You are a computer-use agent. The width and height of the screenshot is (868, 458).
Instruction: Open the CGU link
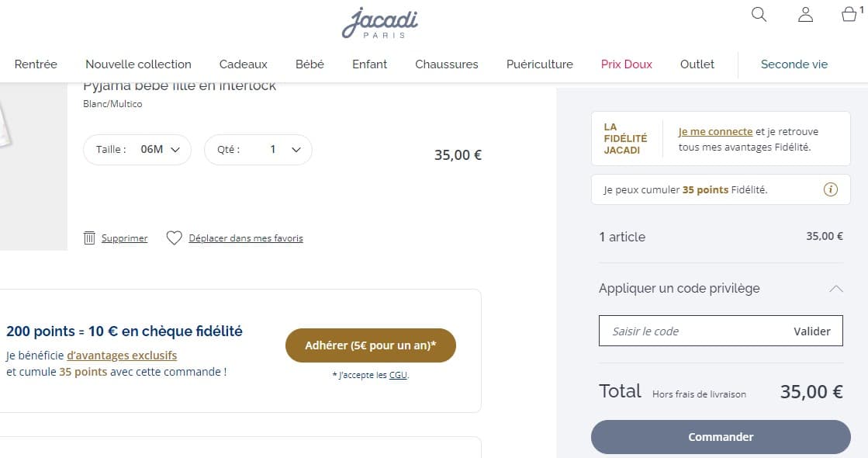[x=398, y=374]
